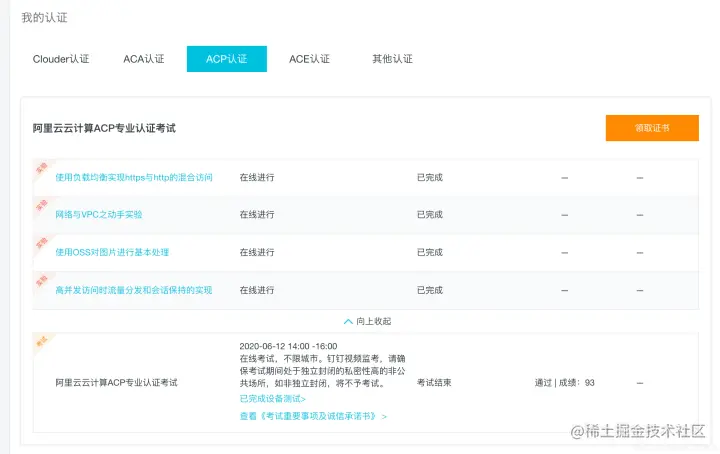The width and height of the screenshot is (720, 454).
Task: Open the 使用OSS对图片进行基本处理 link
Action: click(112, 252)
